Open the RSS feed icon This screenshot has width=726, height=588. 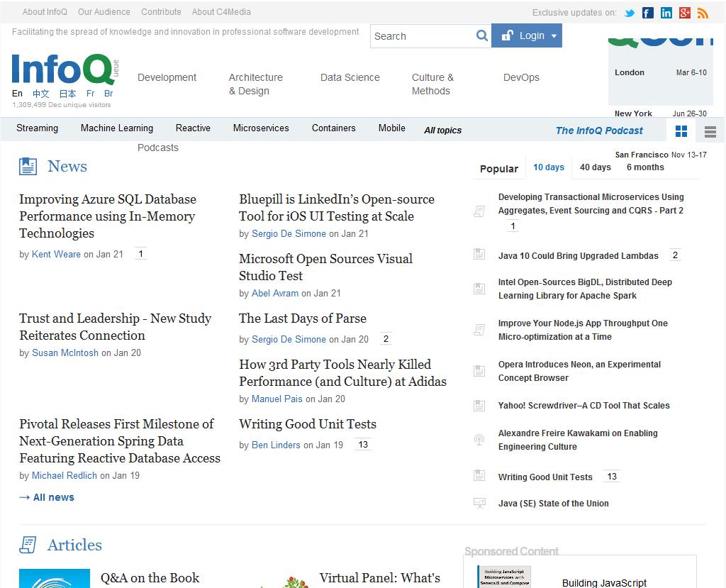703,13
